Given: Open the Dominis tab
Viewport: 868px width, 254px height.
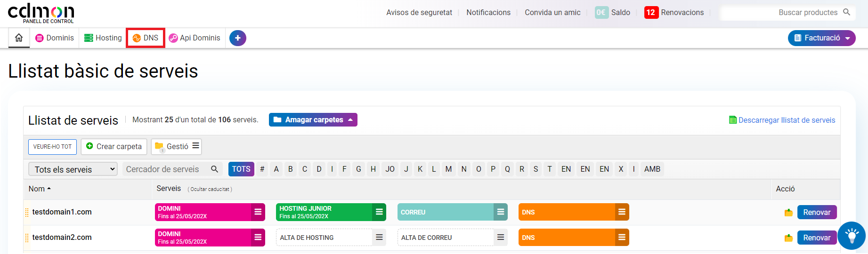Looking at the screenshot, I should [55, 38].
